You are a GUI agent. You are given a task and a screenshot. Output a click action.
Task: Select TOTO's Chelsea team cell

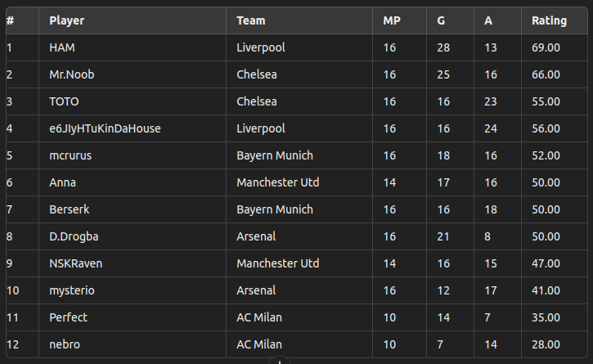tap(299, 101)
